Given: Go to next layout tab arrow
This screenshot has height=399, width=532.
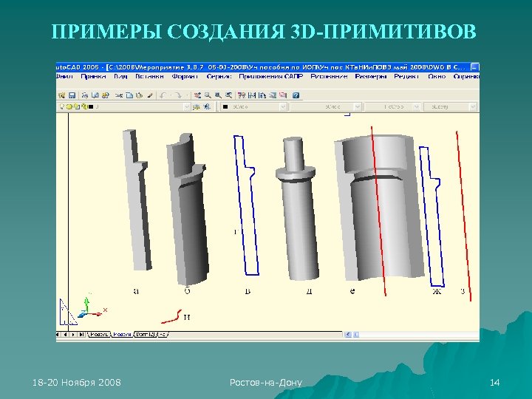Looking at the screenshot, I should [x=73, y=335].
